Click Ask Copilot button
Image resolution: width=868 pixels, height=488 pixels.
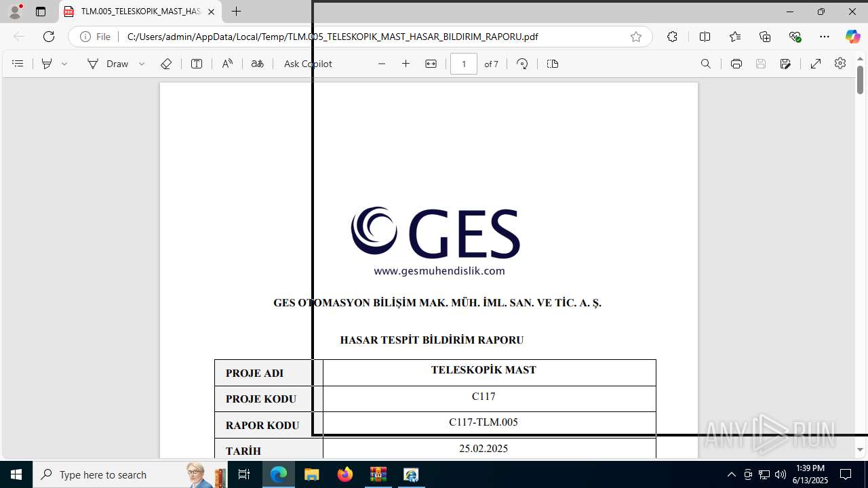(x=308, y=64)
